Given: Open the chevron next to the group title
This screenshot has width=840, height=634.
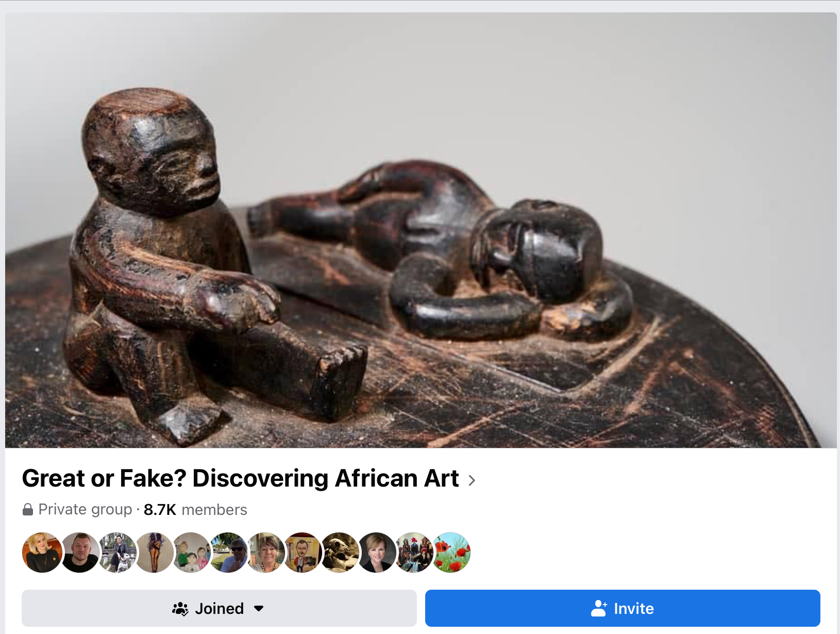Looking at the screenshot, I should 472,480.
